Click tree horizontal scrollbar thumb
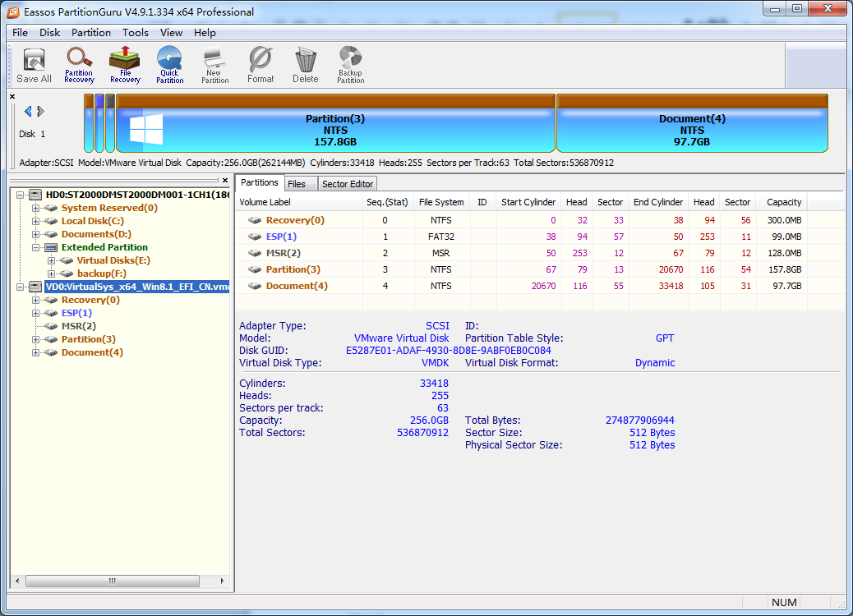The height and width of the screenshot is (616, 853). (x=112, y=581)
